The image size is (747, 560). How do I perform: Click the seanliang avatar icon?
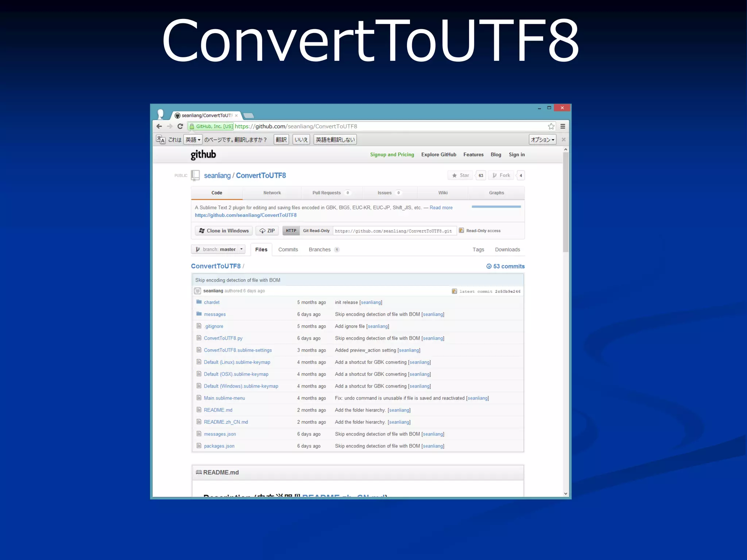tap(197, 291)
